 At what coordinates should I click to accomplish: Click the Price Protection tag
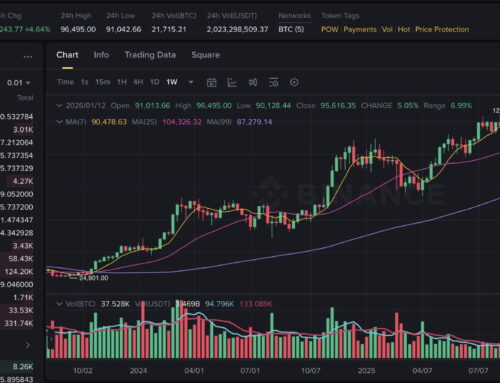[442, 29]
